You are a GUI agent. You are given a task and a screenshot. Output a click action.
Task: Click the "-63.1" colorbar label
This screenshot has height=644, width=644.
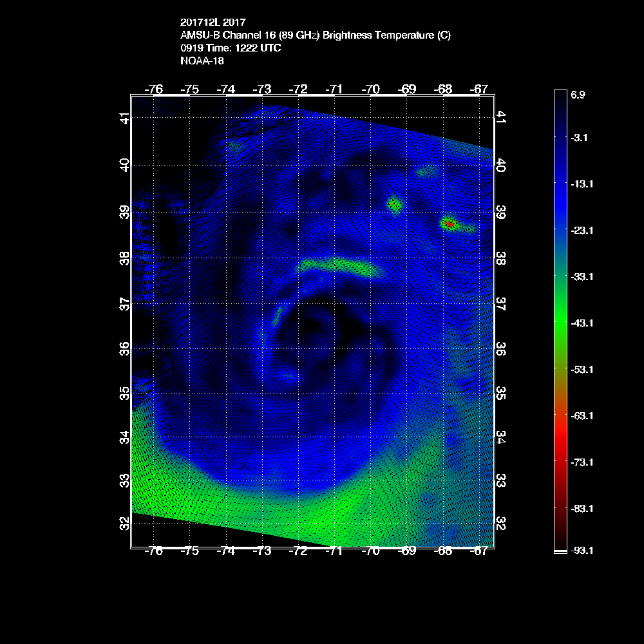pos(582,416)
